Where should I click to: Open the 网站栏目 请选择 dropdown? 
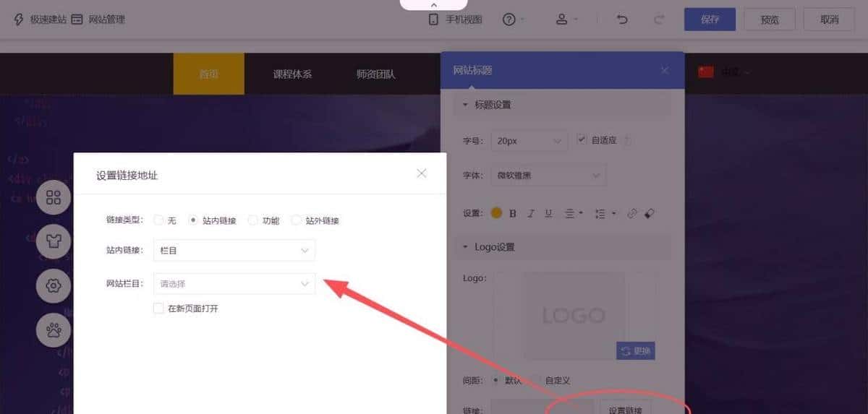[234, 284]
